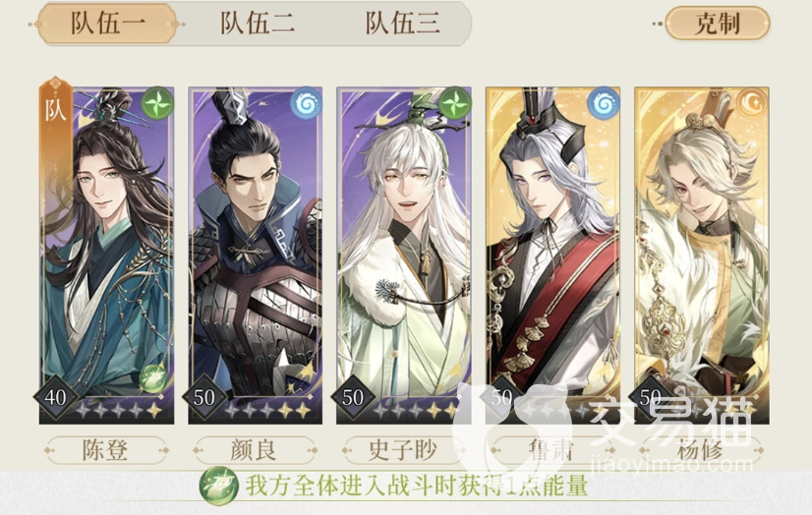Switch to the 队伍三 tab
Viewport: 812px width, 515px height.
tap(403, 24)
